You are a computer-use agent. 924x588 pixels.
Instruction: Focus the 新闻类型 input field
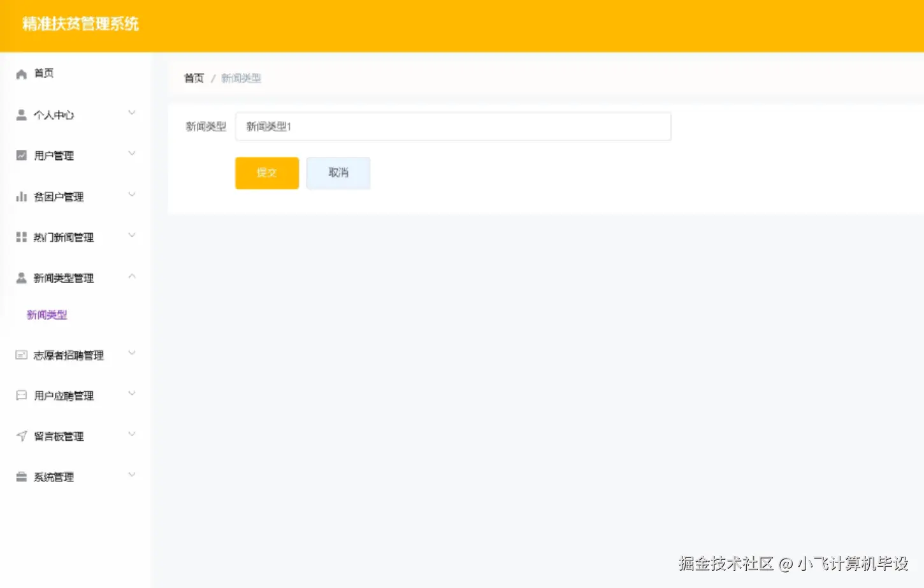pos(453,126)
